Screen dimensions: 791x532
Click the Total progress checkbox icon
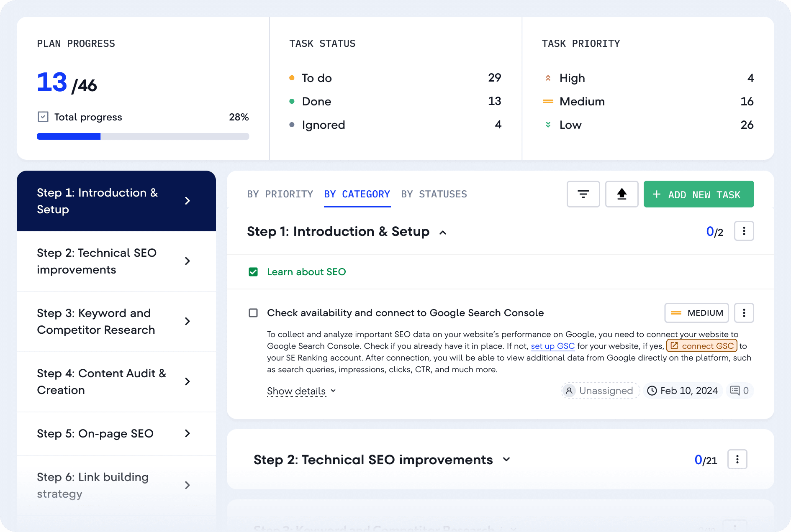(43, 117)
